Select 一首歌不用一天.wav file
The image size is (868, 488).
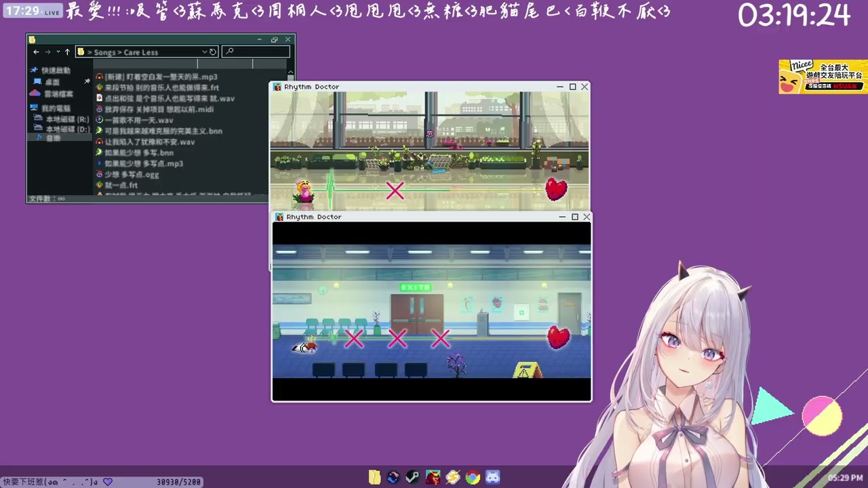point(139,121)
